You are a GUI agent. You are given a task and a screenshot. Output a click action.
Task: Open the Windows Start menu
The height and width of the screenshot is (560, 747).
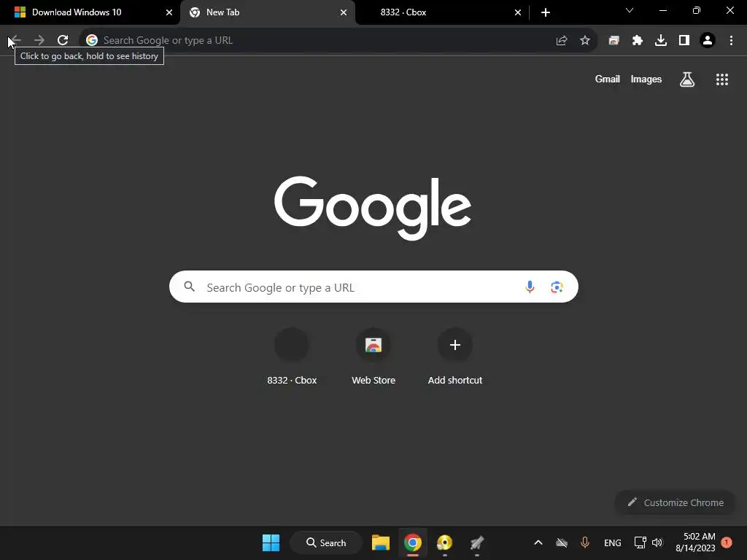coord(271,542)
